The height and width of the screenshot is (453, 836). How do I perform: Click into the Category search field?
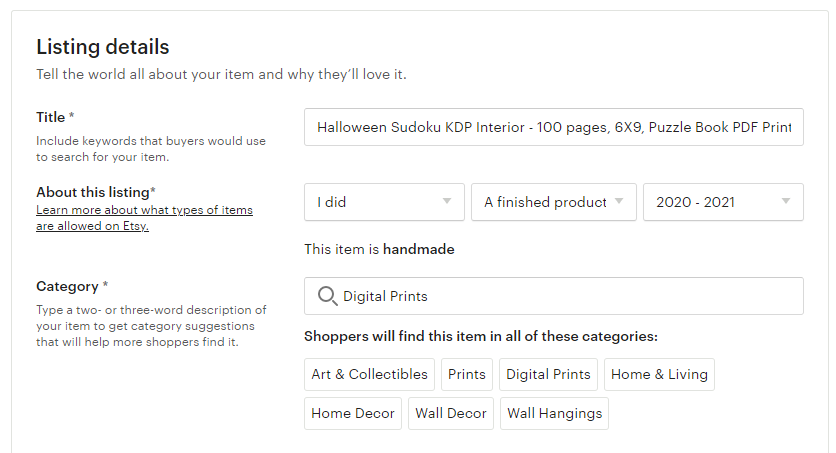553,296
